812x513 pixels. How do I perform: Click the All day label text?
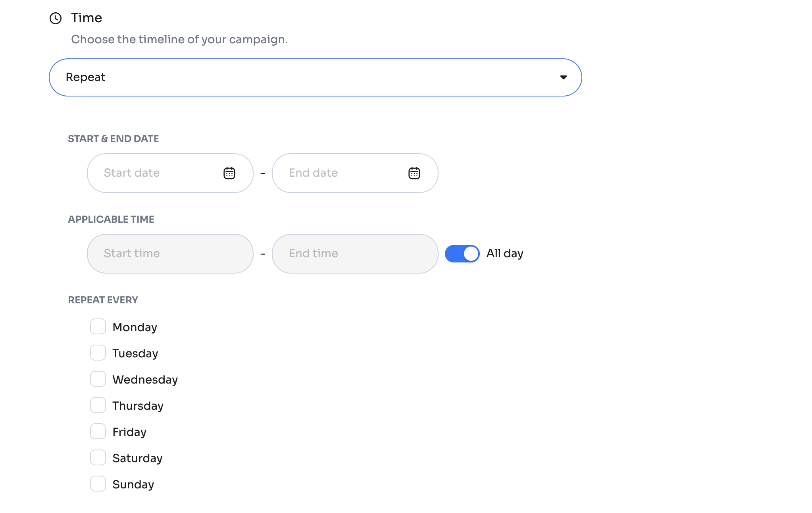point(505,254)
